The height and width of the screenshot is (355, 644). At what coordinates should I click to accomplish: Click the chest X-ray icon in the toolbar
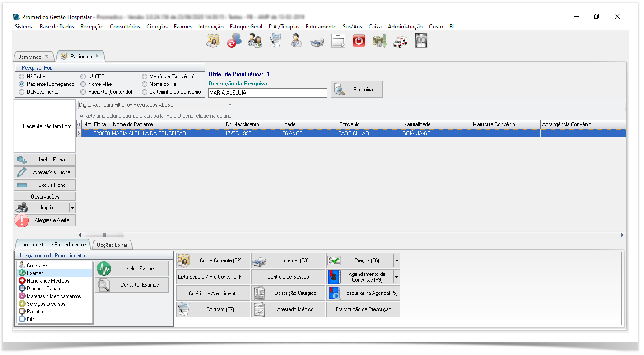point(421,41)
